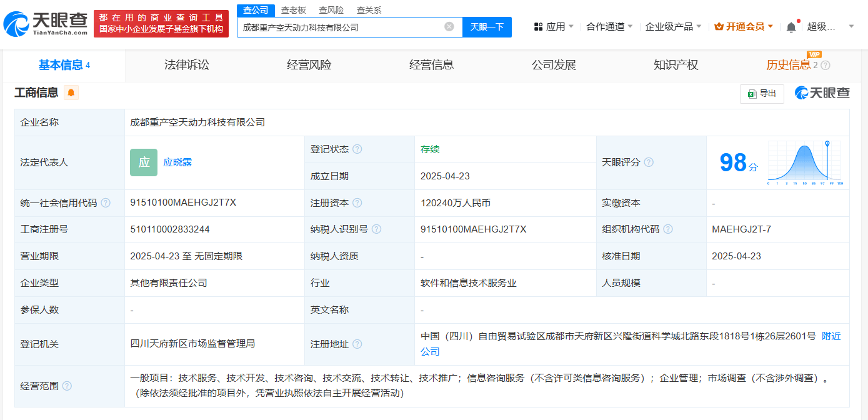Click the TianYanCha logo in header

click(x=46, y=24)
